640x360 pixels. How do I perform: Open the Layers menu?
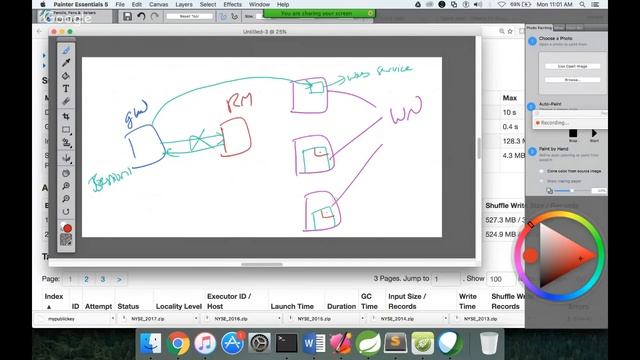(x=184, y=4)
